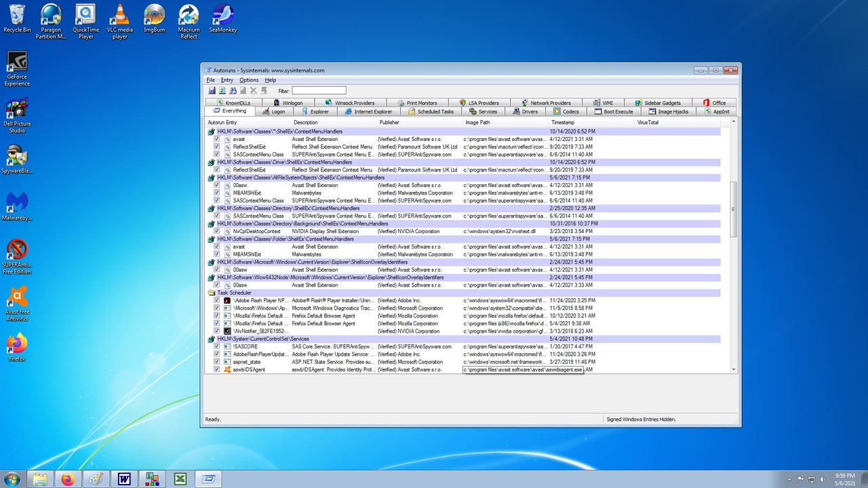Uncheck the aspnet_state service checkbox

[x=217, y=362]
